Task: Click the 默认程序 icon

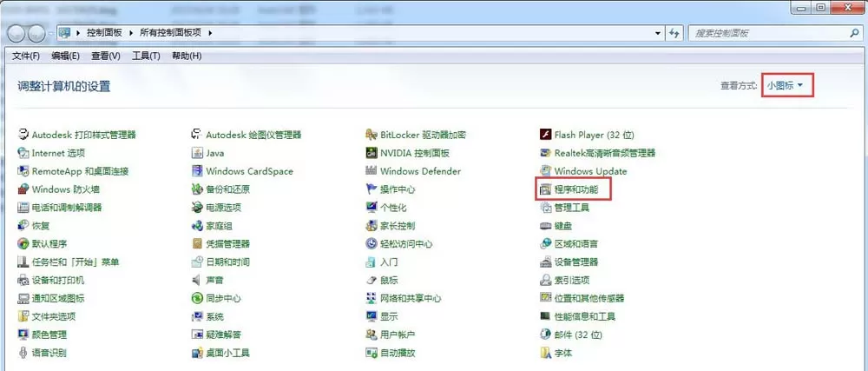Action: [23, 243]
